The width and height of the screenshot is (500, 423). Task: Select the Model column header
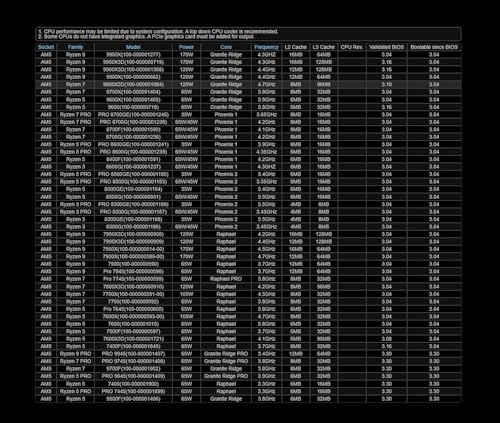click(x=133, y=47)
